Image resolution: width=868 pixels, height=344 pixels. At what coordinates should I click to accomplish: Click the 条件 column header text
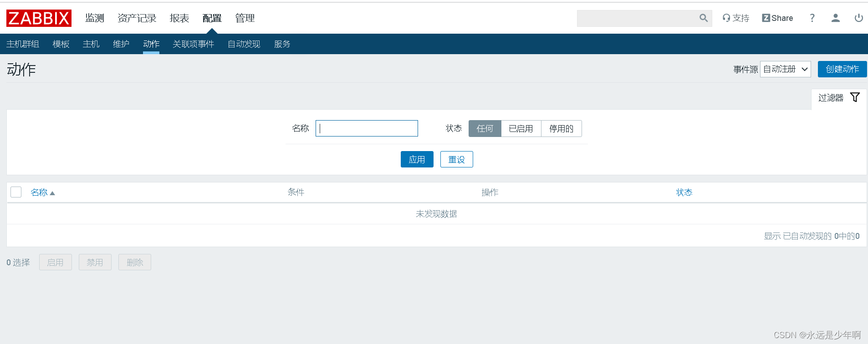(296, 192)
